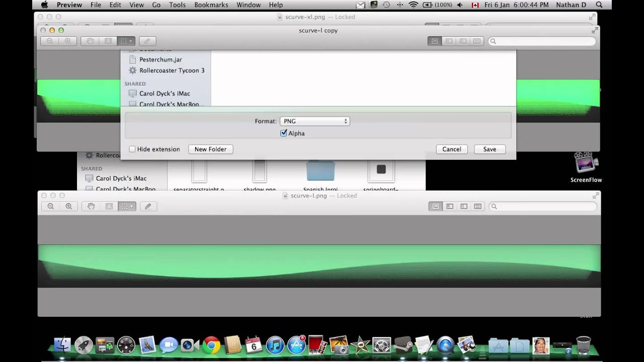Open selection tool dropdown in scurve-l.png toolbar
Viewport: 644px width, 362px height.
[x=127, y=206]
